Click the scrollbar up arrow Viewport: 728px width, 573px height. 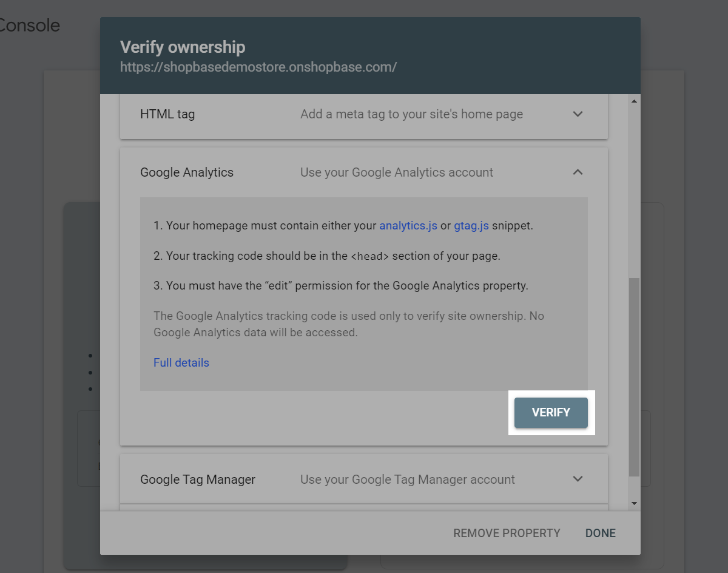point(635,101)
